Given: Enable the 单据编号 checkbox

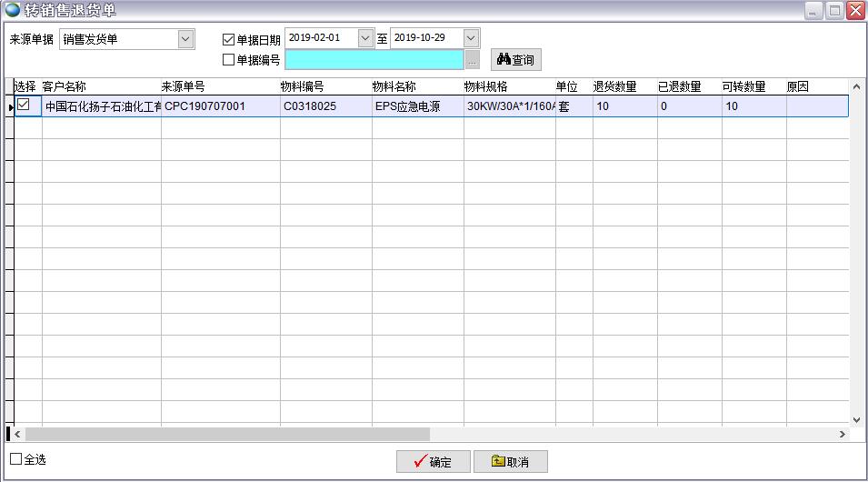Looking at the screenshot, I should pos(229,60).
